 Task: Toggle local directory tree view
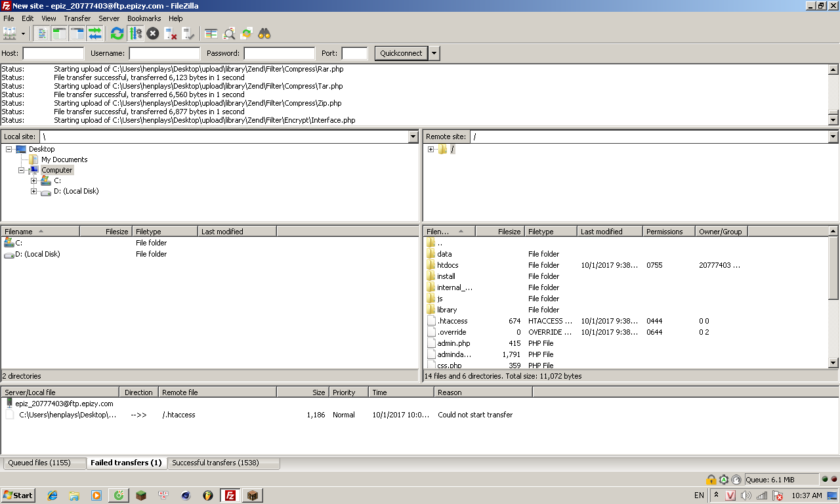pyautogui.click(x=60, y=33)
